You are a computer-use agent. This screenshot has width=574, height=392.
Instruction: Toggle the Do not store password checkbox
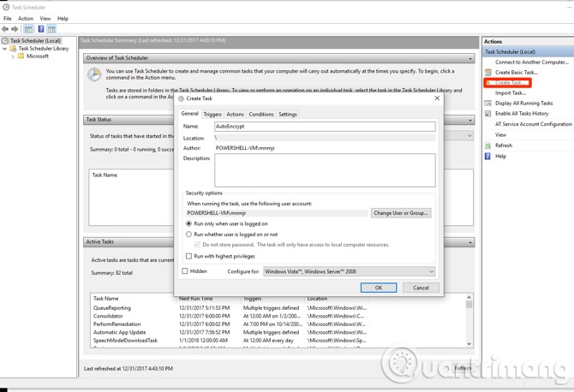click(197, 244)
